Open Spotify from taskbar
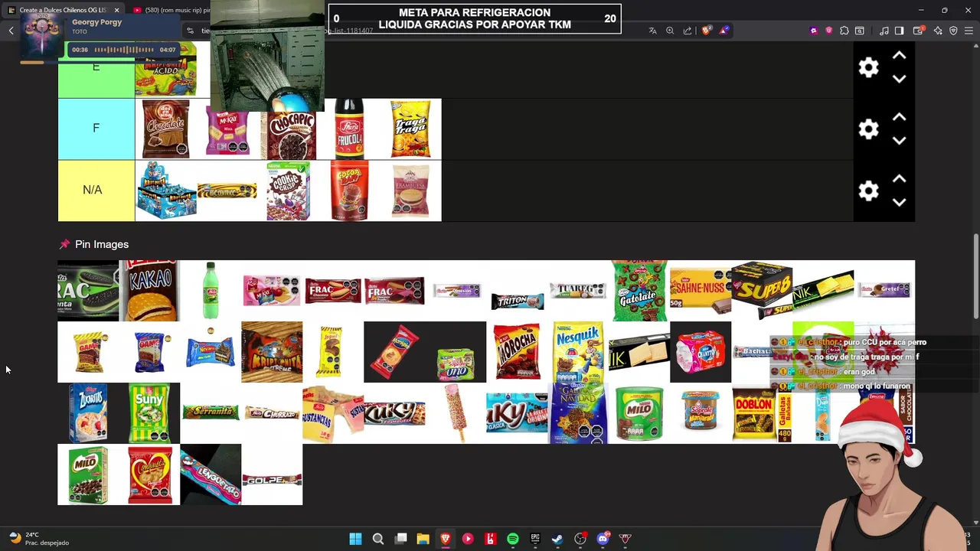The width and height of the screenshot is (980, 551). click(x=512, y=539)
